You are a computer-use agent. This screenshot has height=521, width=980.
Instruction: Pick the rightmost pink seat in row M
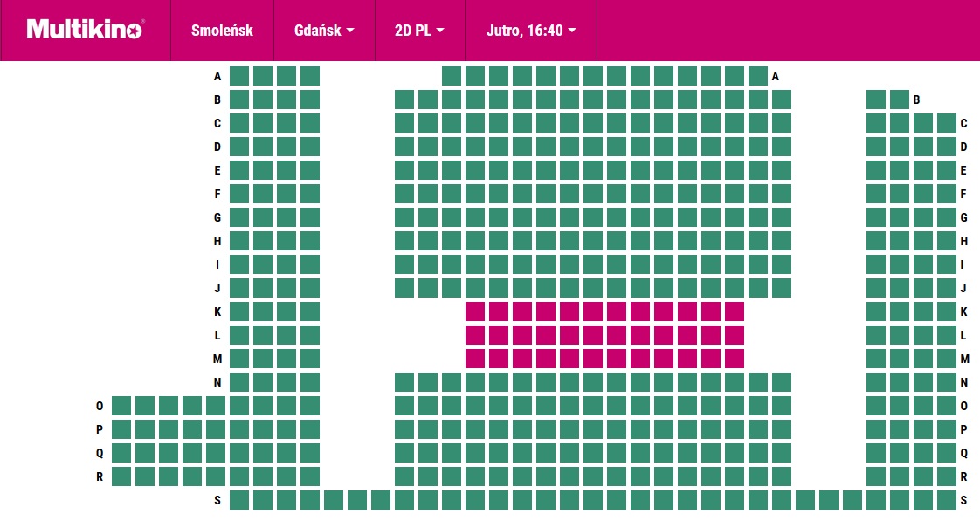coord(735,359)
